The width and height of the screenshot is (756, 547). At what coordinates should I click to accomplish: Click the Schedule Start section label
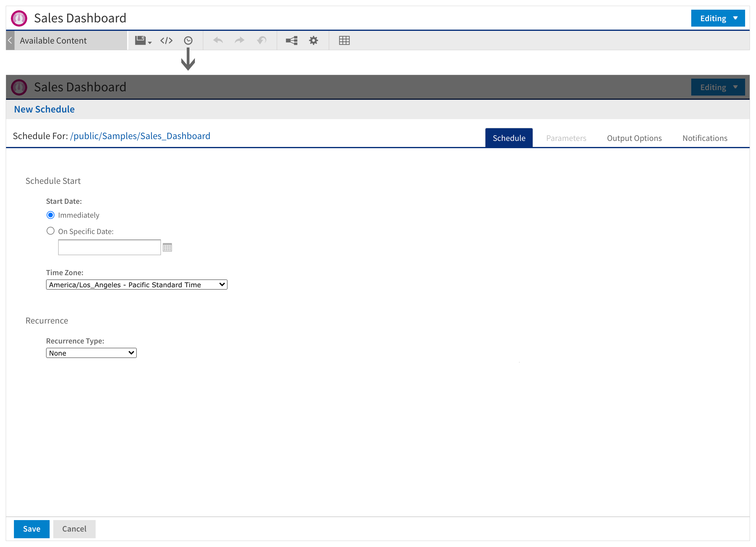point(53,181)
